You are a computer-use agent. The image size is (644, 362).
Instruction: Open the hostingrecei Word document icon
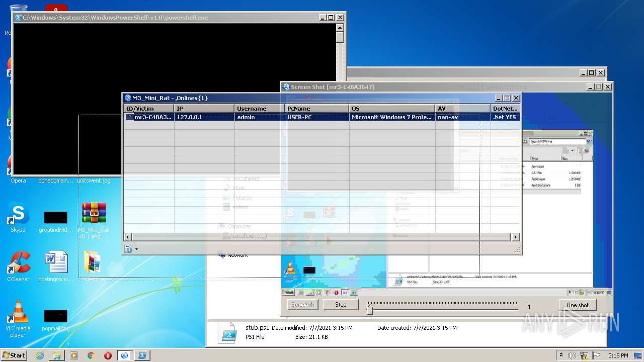(x=55, y=265)
